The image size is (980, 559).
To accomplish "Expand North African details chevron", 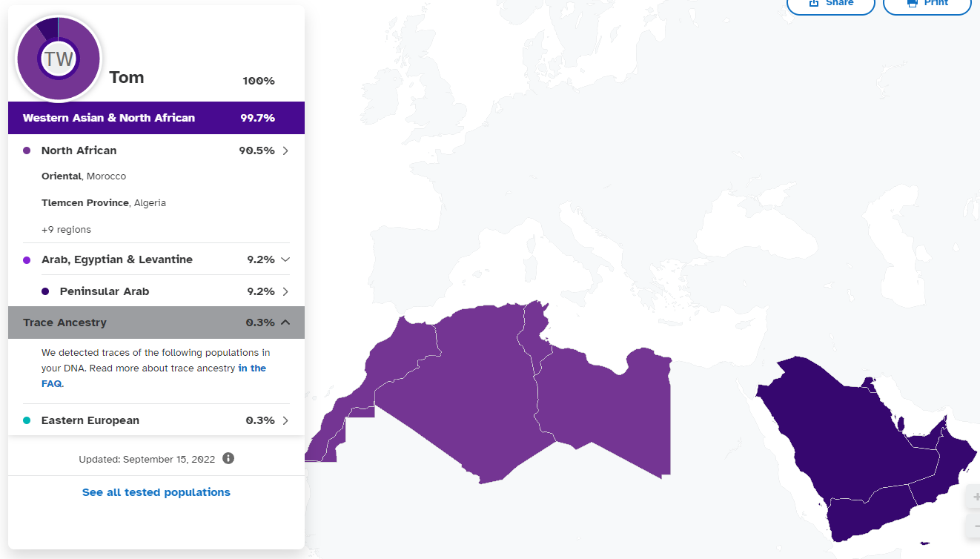I will tap(285, 150).
